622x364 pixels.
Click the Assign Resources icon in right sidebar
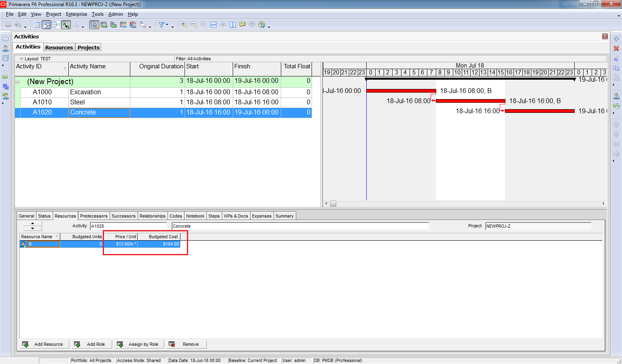[x=616, y=96]
